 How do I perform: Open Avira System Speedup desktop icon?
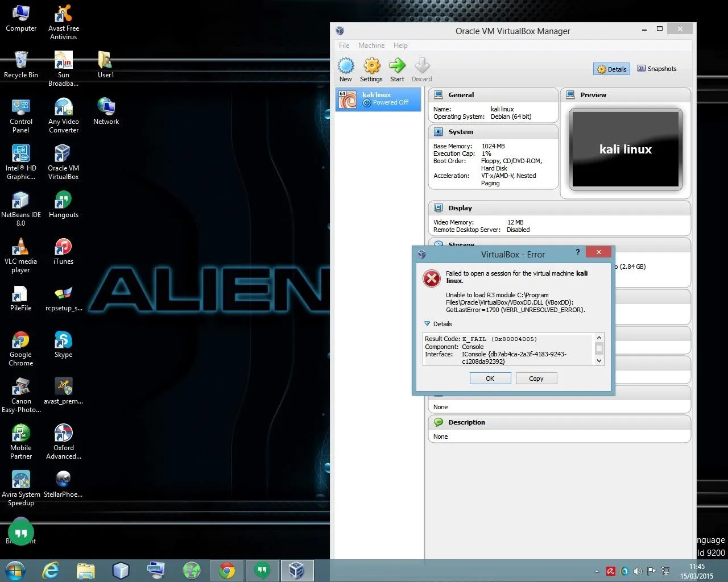(21, 489)
